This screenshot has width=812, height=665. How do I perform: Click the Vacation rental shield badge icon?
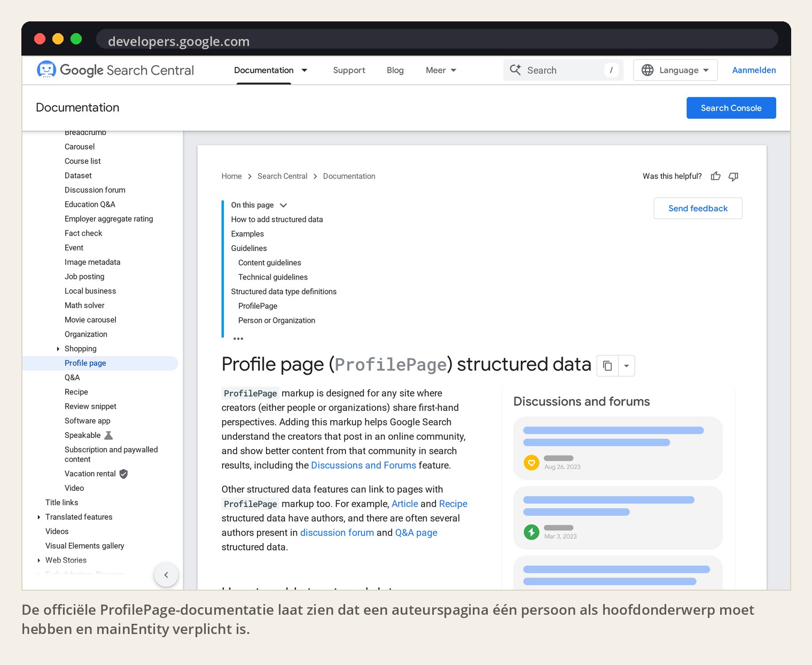(123, 474)
